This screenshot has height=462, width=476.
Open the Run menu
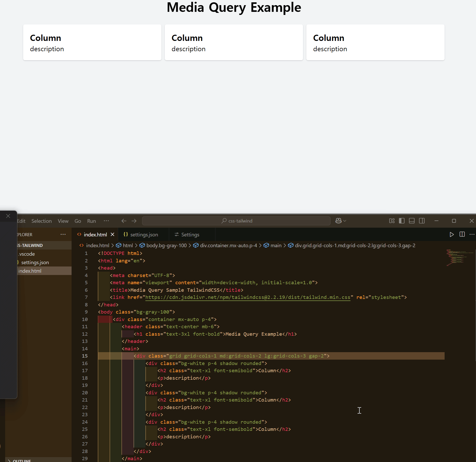point(91,221)
